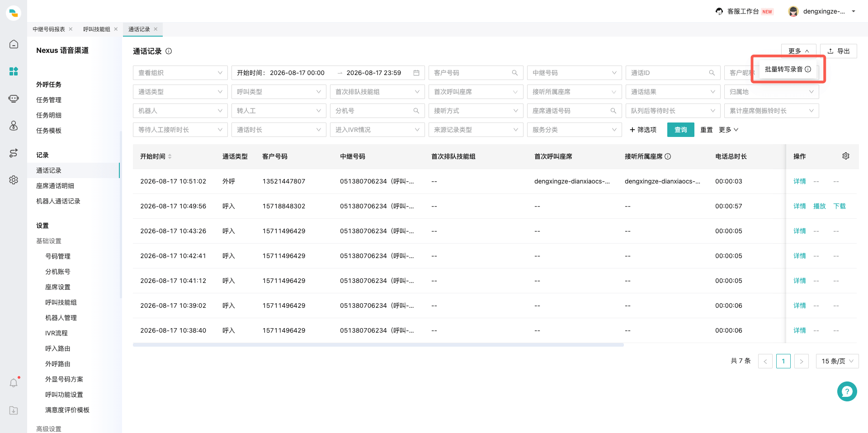Viewport: 868px width, 433px height.
Task: Open IVR流程 in settings menu
Action: tap(57, 333)
